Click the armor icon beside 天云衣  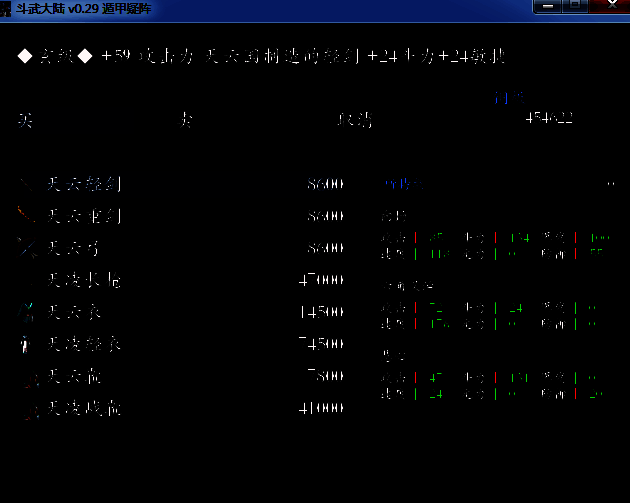pos(25,312)
